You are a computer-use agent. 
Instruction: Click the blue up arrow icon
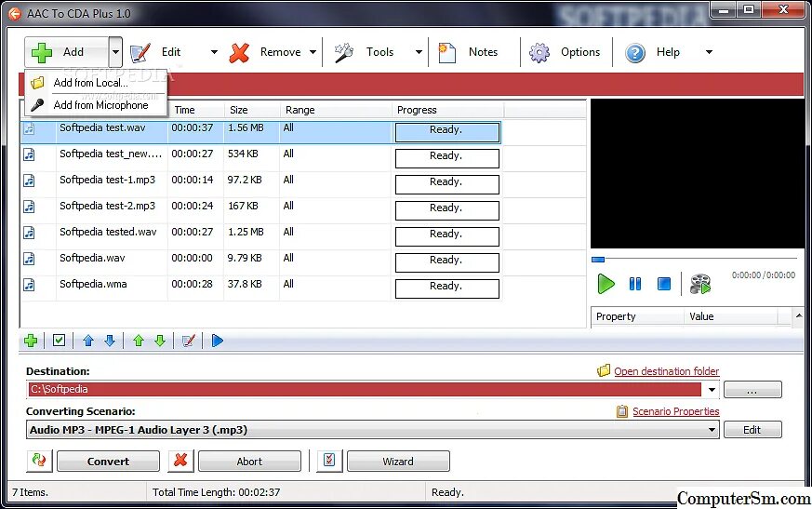tap(88, 341)
